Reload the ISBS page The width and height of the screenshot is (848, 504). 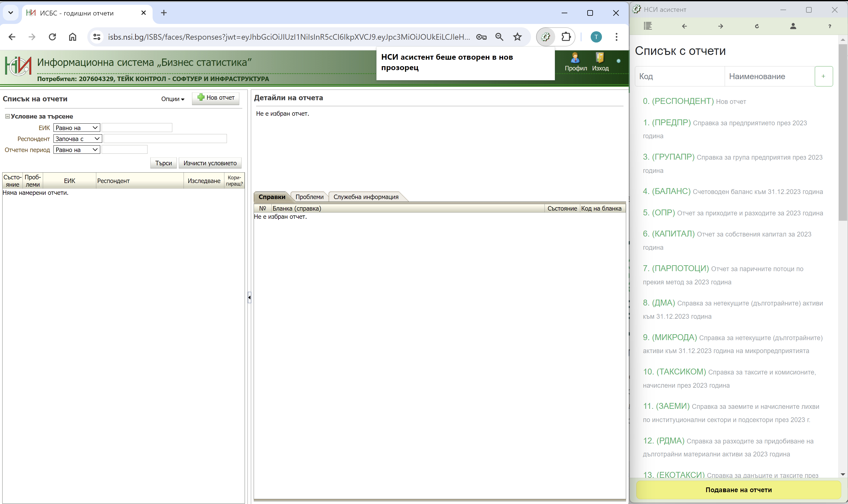(52, 37)
